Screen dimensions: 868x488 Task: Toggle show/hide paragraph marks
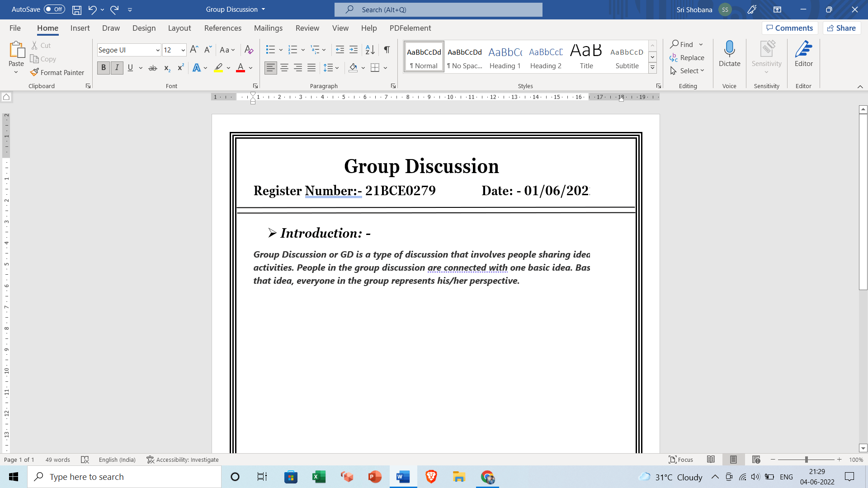[x=387, y=50]
